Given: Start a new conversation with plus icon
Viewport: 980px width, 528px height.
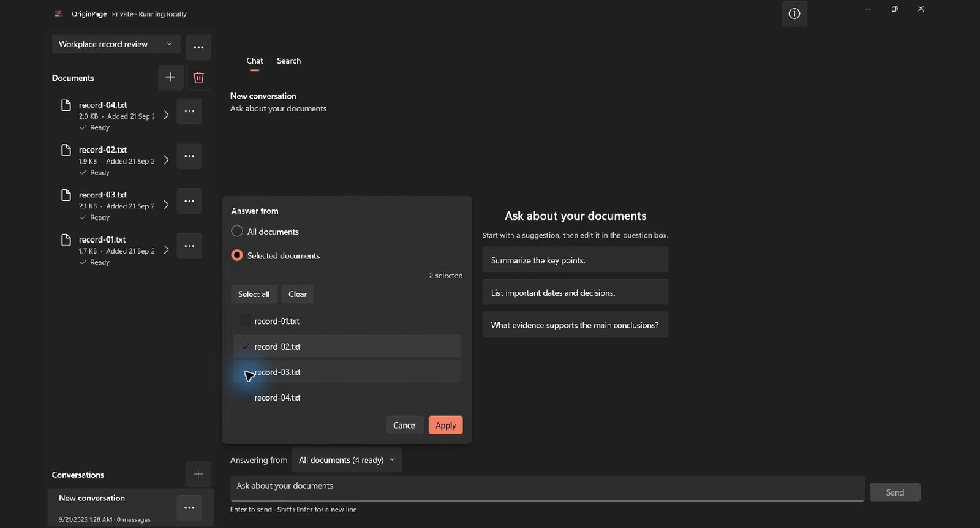Looking at the screenshot, I should (198, 474).
